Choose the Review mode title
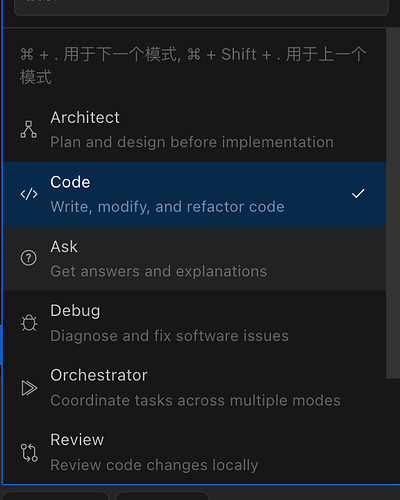This screenshot has height=500, width=400. 77,440
